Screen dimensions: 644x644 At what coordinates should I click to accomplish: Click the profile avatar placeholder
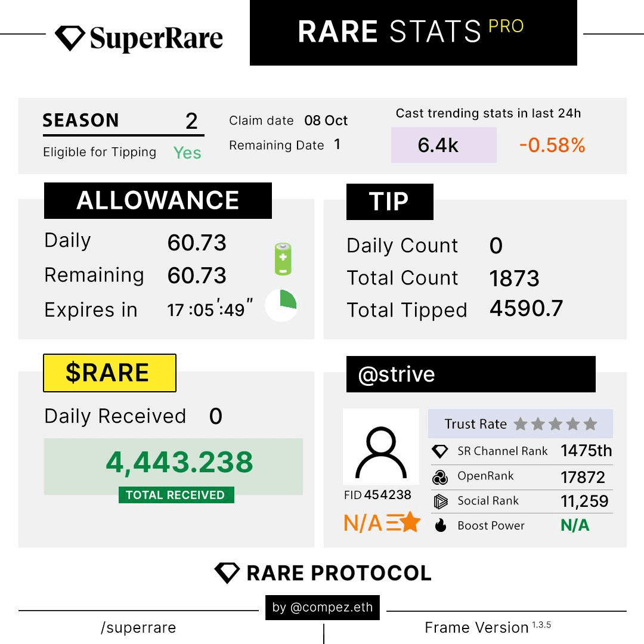[x=381, y=446]
